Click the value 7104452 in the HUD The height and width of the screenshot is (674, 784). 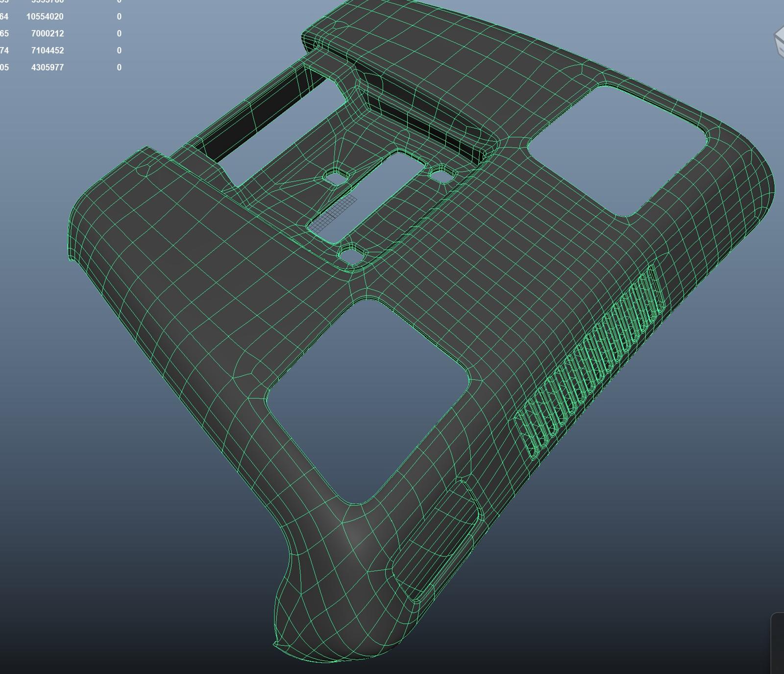pyautogui.click(x=47, y=50)
